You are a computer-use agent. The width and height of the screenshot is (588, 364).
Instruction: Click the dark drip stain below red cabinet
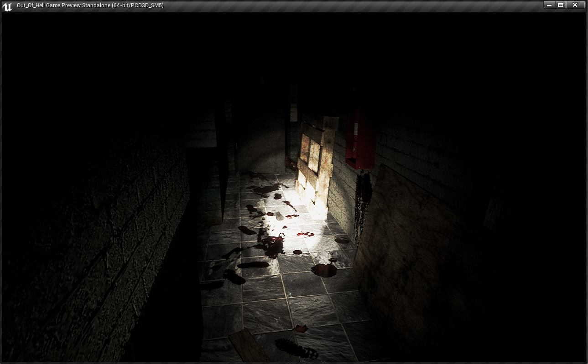[x=364, y=205]
